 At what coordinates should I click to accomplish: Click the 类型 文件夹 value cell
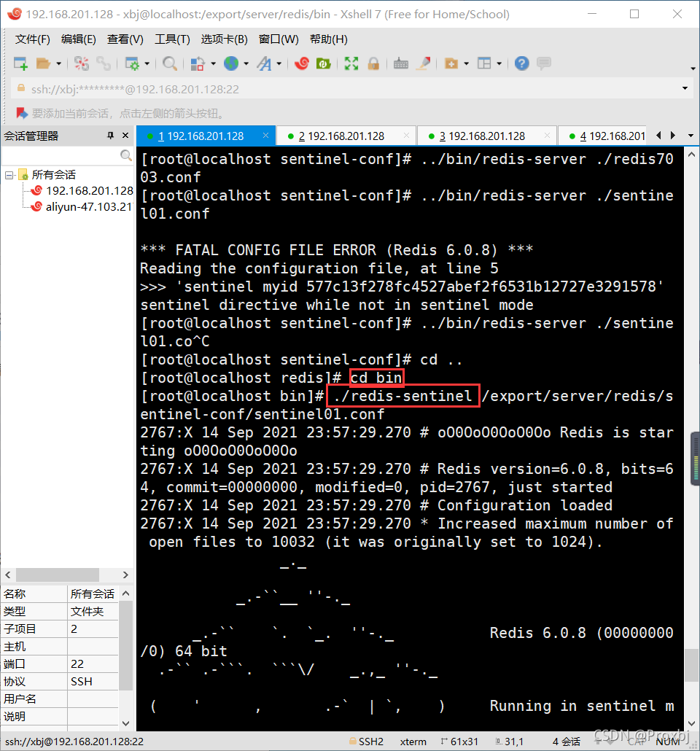pyautogui.click(x=93, y=611)
